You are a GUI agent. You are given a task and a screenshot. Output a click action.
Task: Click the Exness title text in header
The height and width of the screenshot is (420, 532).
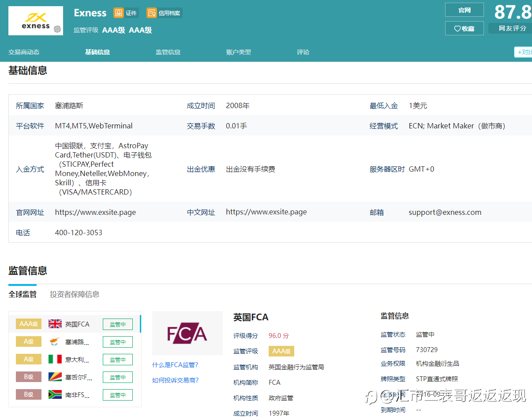(x=90, y=13)
